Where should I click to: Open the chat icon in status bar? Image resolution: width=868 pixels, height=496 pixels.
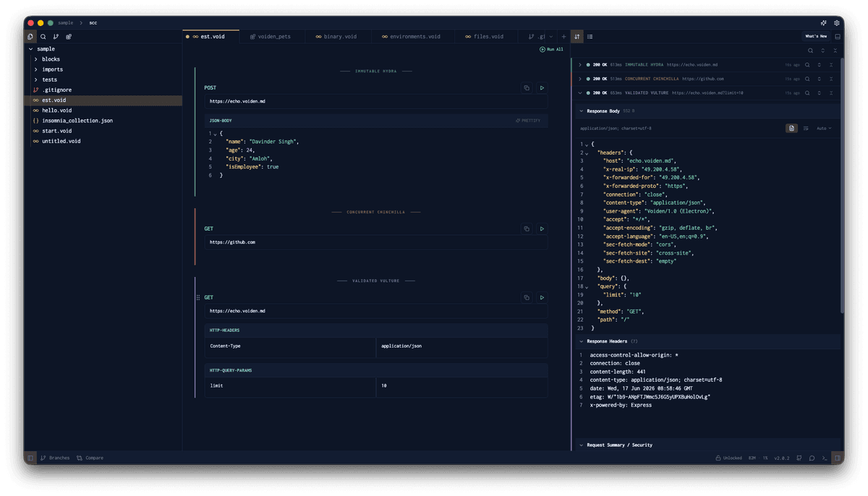point(812,458)
